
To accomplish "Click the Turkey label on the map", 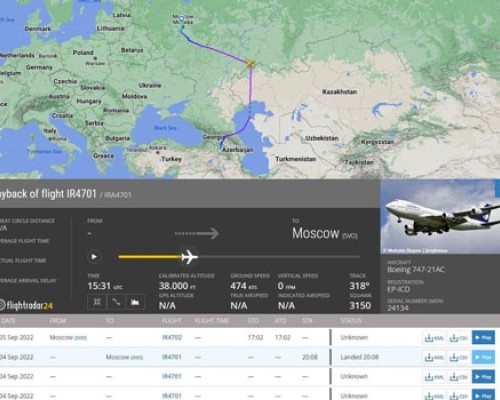I will pyautogui.click(x=172, y=159).
